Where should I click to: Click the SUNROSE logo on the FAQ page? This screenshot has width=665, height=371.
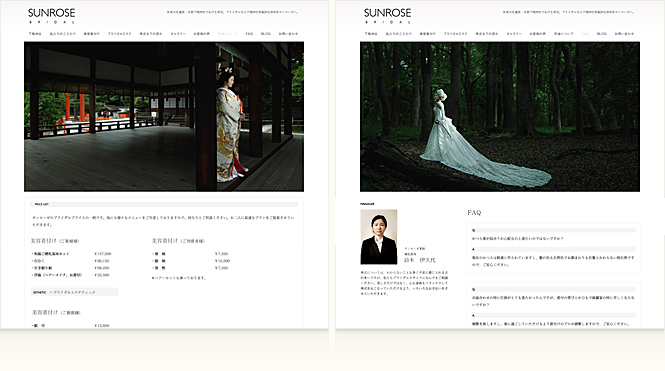pyautogui.click(x=387, y=16)
